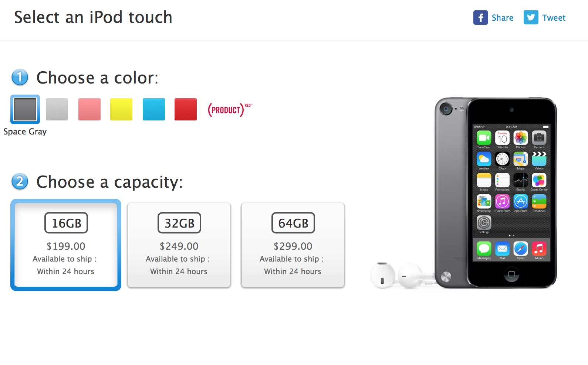Click the Safari icon on iPod screen
The image size is (588, 365).
[x=521, y=249]
